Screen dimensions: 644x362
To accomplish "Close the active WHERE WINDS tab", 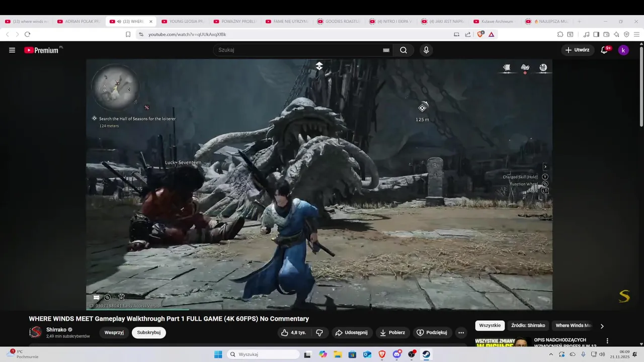I will [150, 22].
